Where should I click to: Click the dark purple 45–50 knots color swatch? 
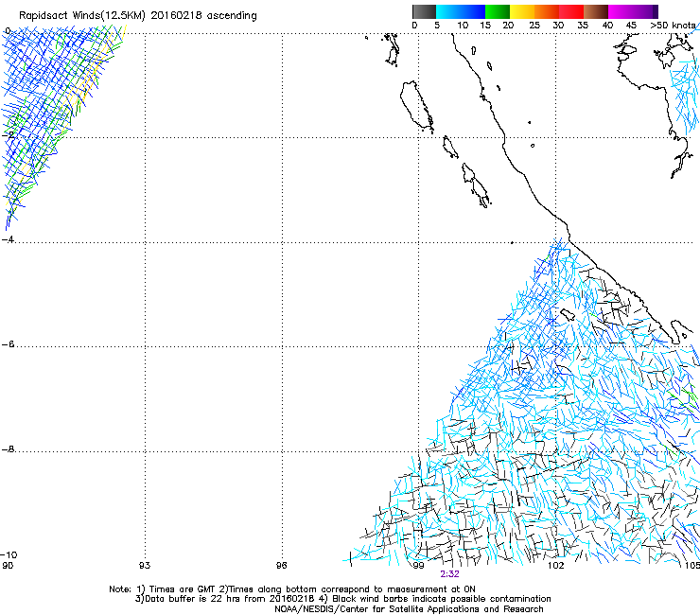click(x=645, y=11)
